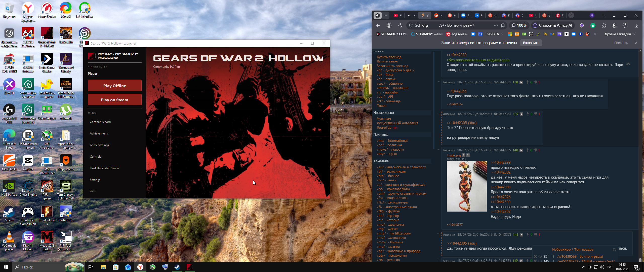Open Controls in the launcher menu
644x272 pixels.
point(95,157)
